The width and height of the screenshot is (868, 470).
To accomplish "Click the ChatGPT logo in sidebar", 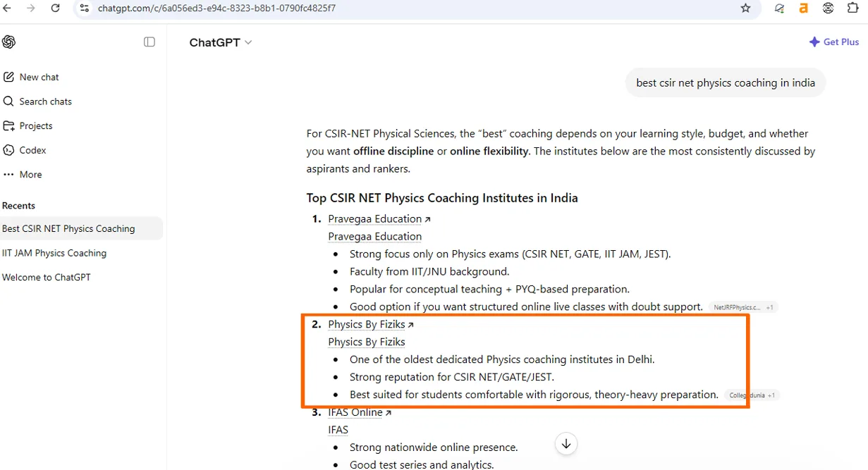I will coord(9,42).
